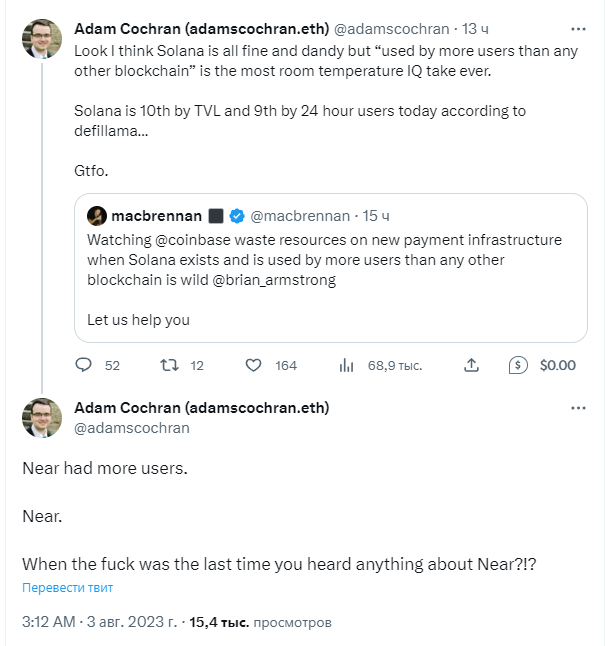Click Adam Cochran's avatar on the top tweet

[42, 39]
